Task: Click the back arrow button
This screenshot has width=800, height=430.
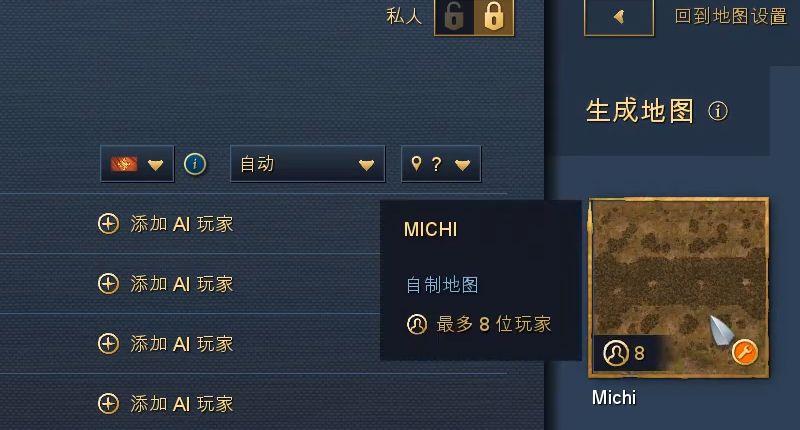Action: pos(619,17)
